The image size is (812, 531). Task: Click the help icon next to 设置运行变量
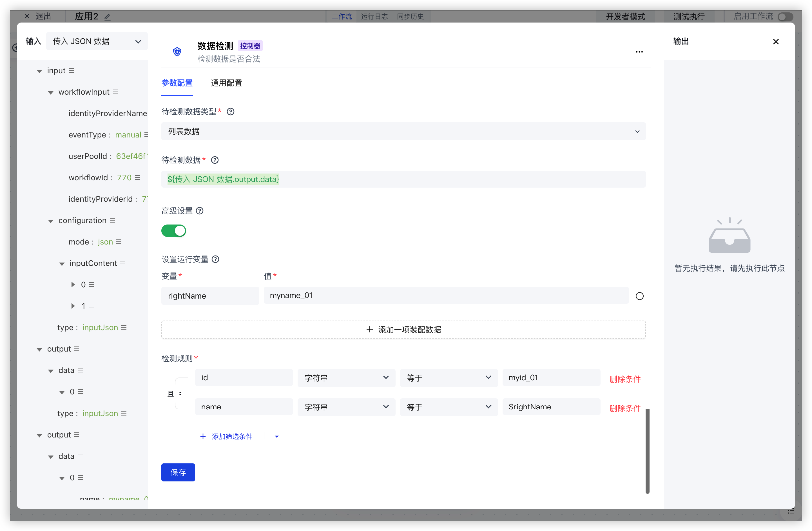pos(215,259)
